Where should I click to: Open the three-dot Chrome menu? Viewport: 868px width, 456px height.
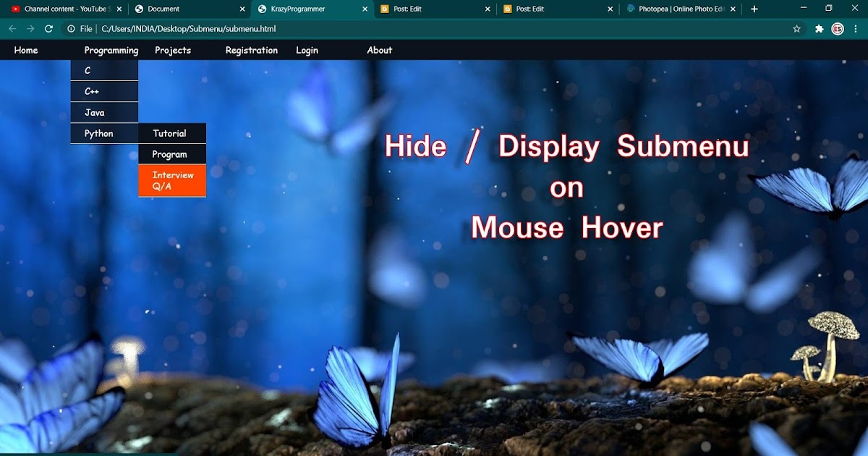click(x=856, y=29)
